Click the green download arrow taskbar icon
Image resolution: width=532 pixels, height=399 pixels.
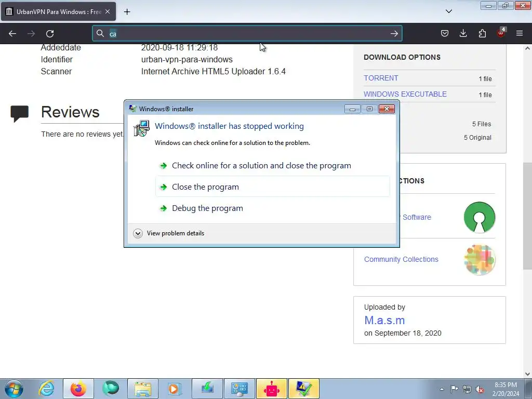207,389
